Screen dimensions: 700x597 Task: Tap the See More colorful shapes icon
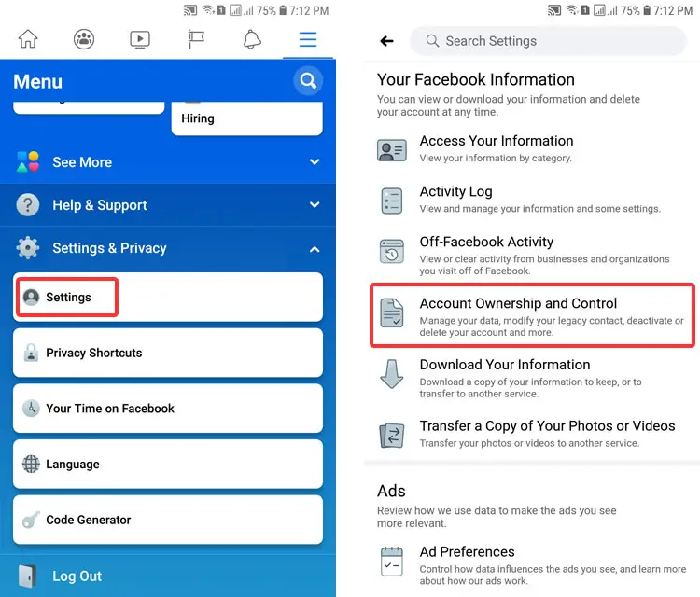(x=28, y=162)
